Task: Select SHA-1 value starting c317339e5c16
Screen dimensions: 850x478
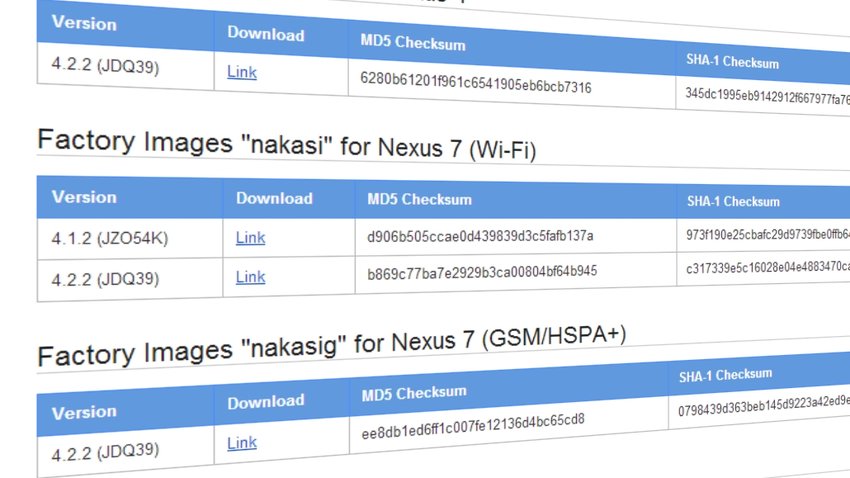Action: [x=768, y=268]
